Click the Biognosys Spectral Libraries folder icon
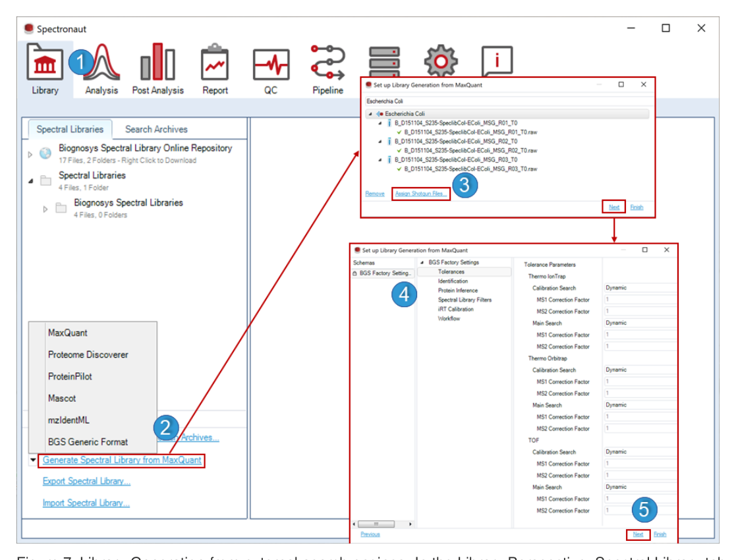Viewport: 736px width, 560px height. pyautogui.click(x=61, y=208)
